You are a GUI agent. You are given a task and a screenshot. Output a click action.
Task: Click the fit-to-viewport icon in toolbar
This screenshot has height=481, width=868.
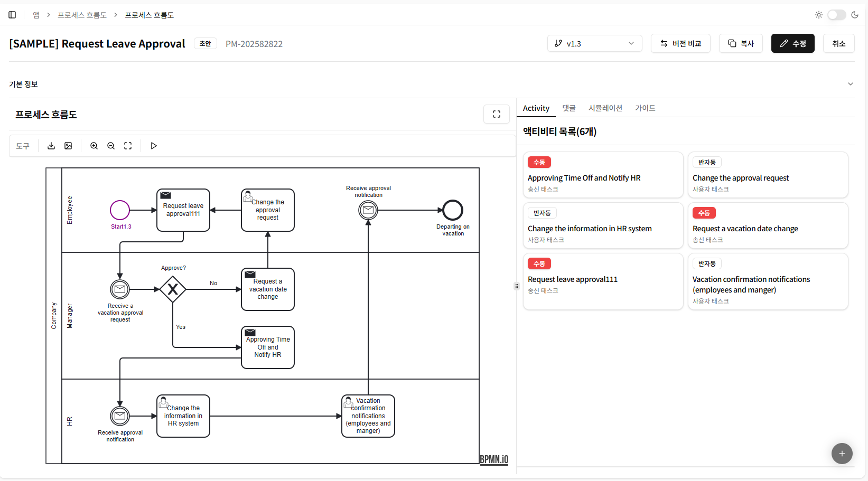click(x=128, y=146)
